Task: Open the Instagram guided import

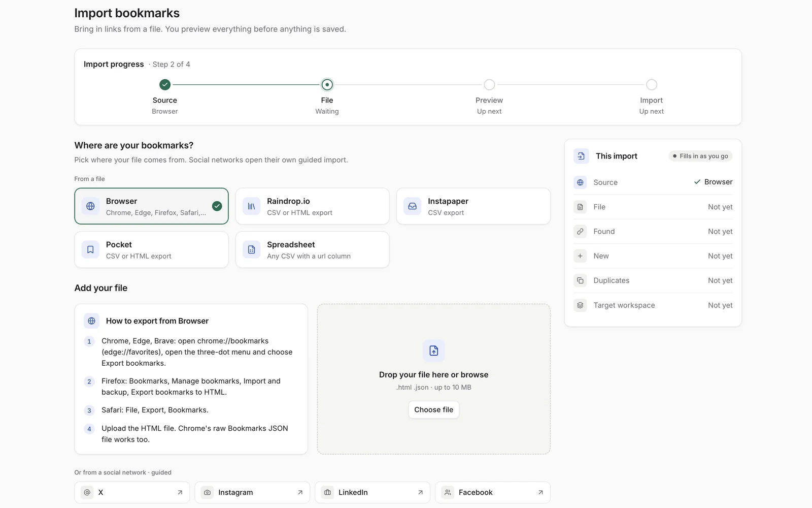Action: [x=252, y=492]
